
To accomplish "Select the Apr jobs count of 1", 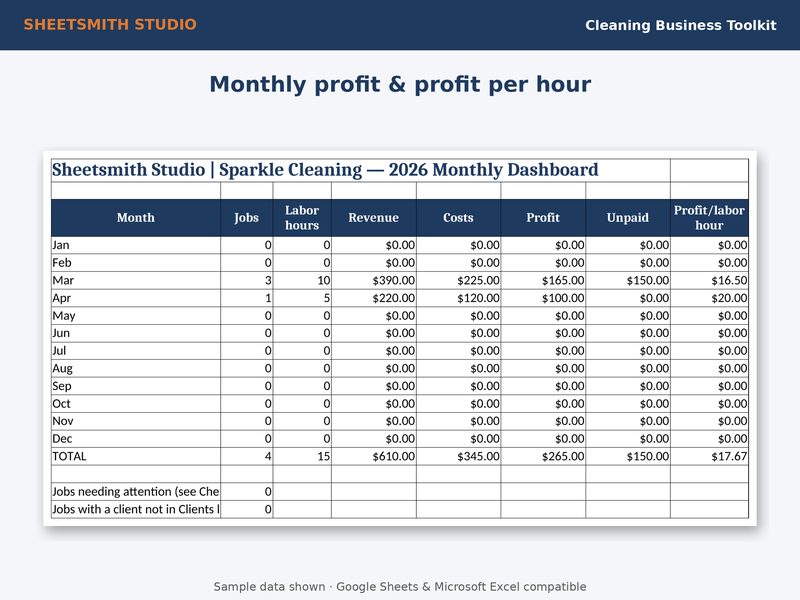I will [x=246, y=298].
